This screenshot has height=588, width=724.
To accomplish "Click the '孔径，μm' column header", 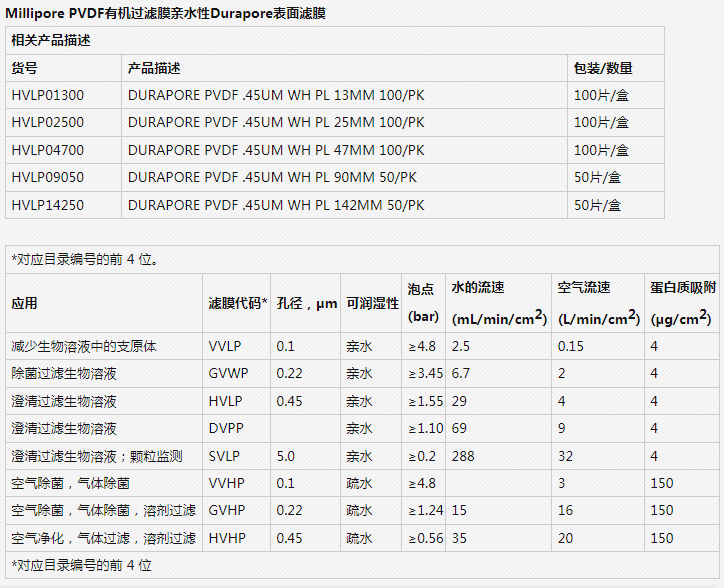I will point(307,303).
